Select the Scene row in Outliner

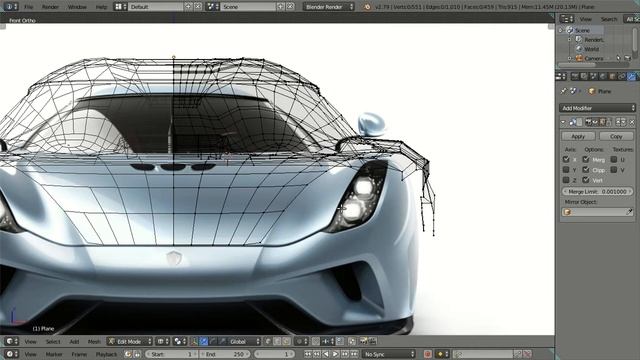582,30
